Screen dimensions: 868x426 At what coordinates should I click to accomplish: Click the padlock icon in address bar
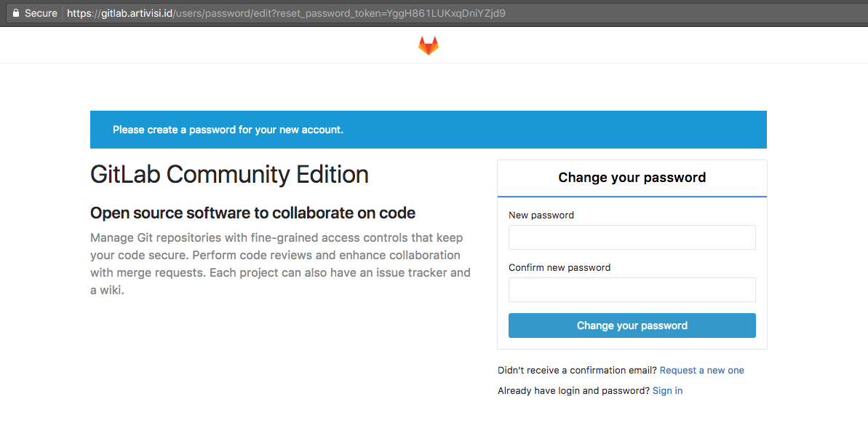click(x=16, y=13)
